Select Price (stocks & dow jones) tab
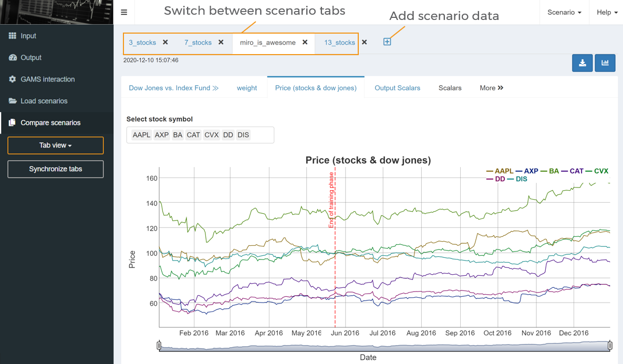The image size is (623, 364). [x=316, y=88]
